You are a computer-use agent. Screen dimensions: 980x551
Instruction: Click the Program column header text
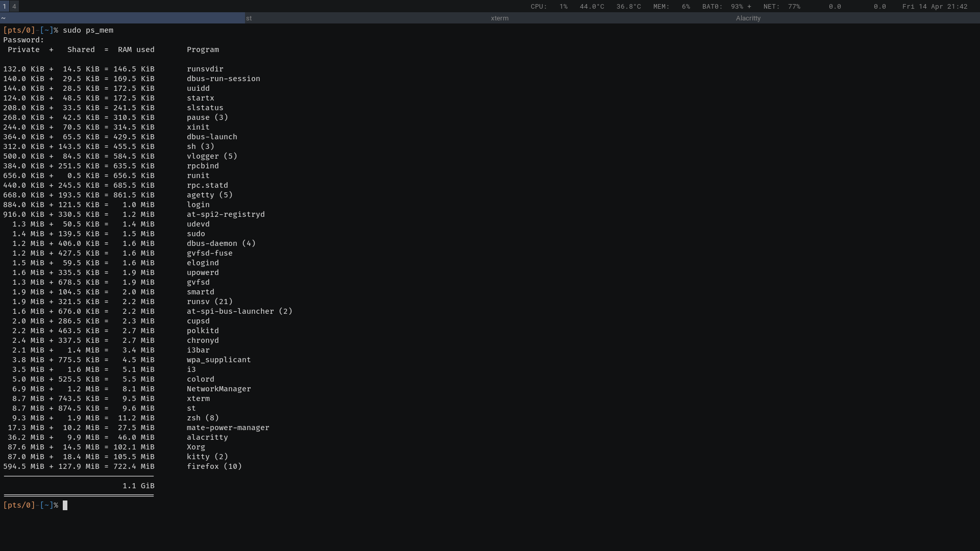[x=203, y=49]
